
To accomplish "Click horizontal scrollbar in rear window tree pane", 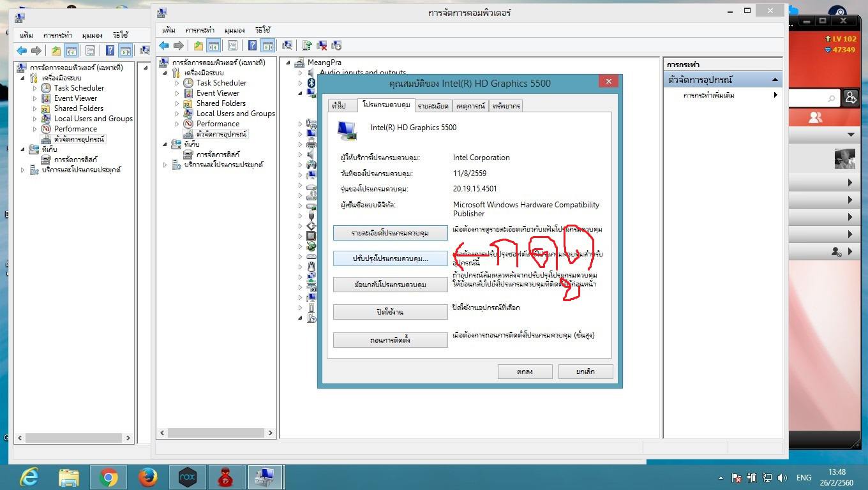I will pyautogui.click(x=73, y=438).
